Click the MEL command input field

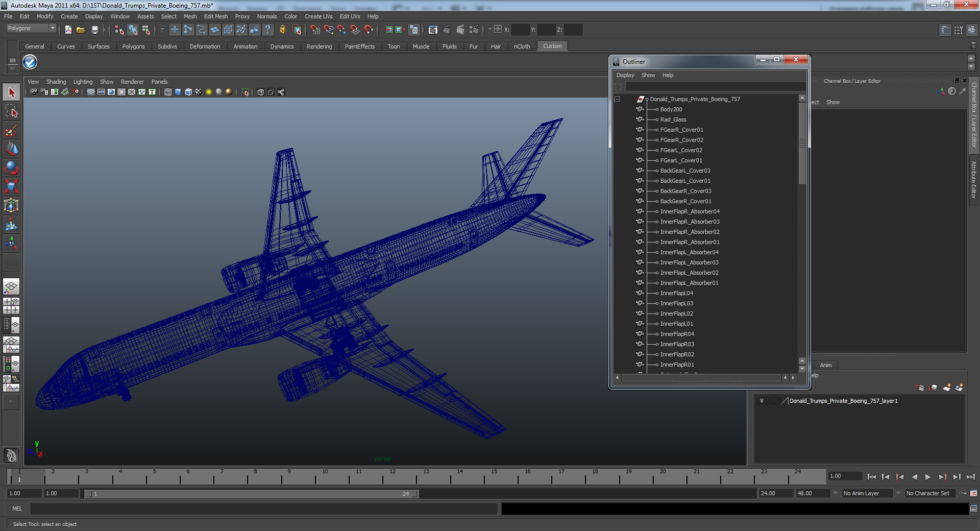coord(263,509)
